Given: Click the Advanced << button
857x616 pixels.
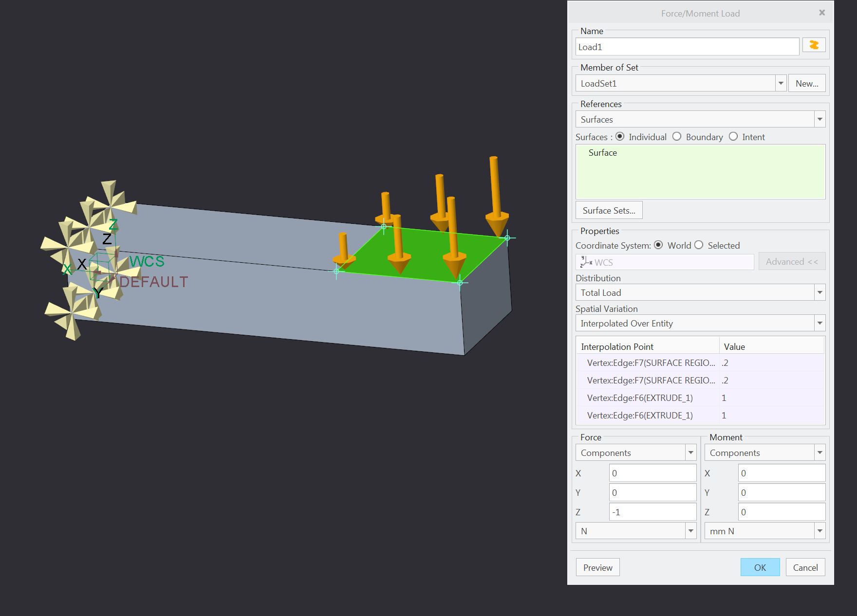Looking at the screenshot, I should point(792,261).
